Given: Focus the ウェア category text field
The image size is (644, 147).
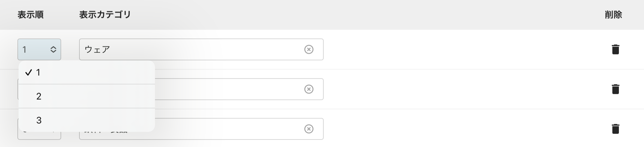Looking at the screenshot, I should click(191, 50).
